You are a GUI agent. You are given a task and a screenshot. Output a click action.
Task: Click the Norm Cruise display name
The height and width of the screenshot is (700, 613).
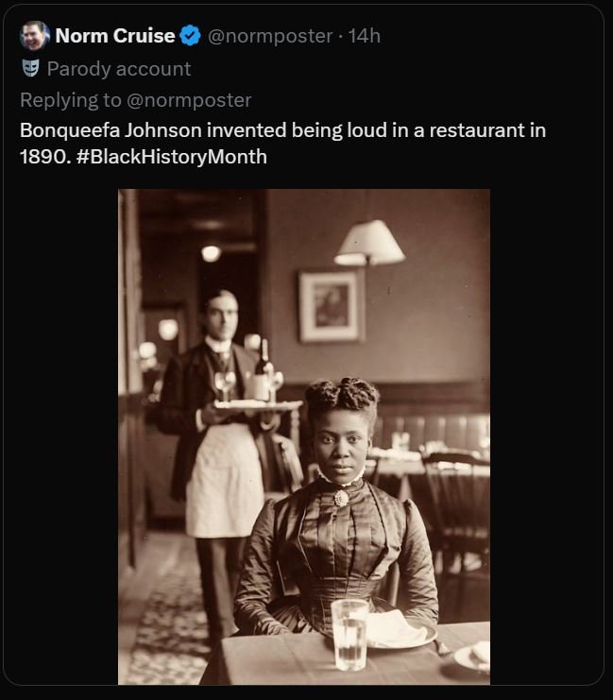click(114, 36)
